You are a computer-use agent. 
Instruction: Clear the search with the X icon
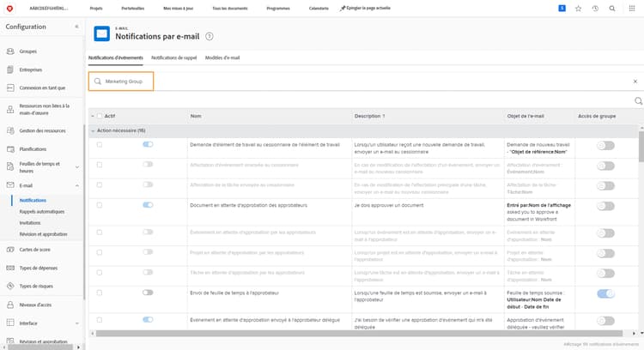635,81
